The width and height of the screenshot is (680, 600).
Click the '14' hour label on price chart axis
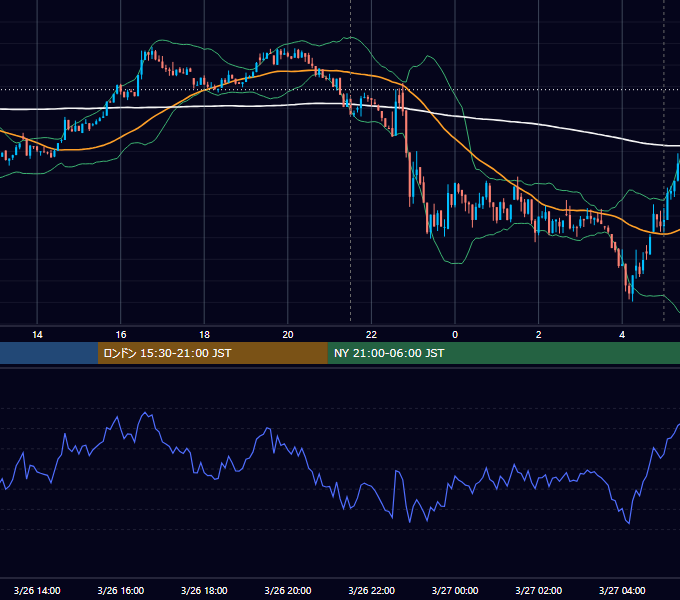[x=37, y=335]
